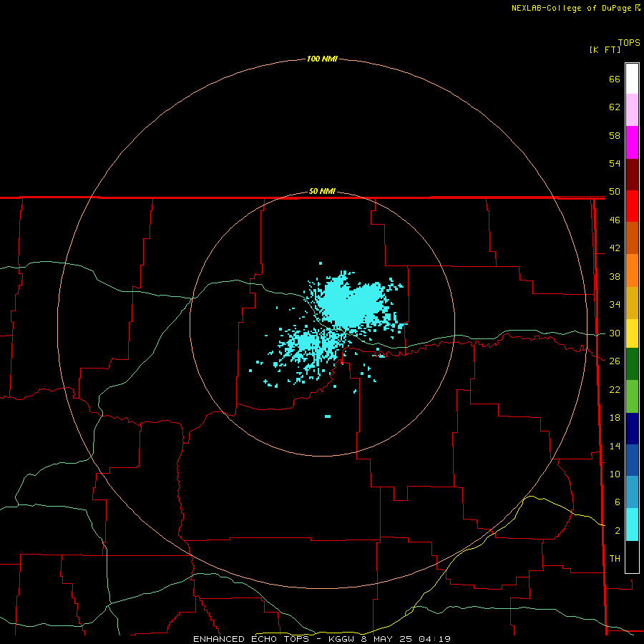Click the magenta 58 kft legend swatch
Screen dimensions: 644x644
(632, 142)
